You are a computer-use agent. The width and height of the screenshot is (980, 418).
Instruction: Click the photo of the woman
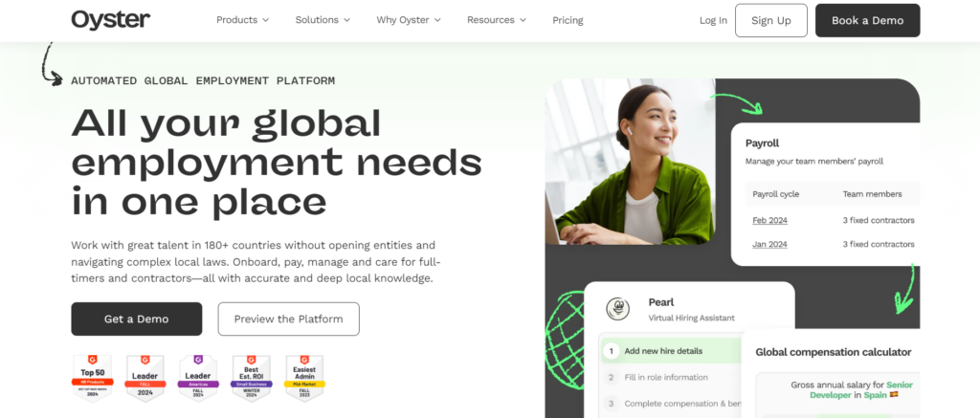[630, 162]
